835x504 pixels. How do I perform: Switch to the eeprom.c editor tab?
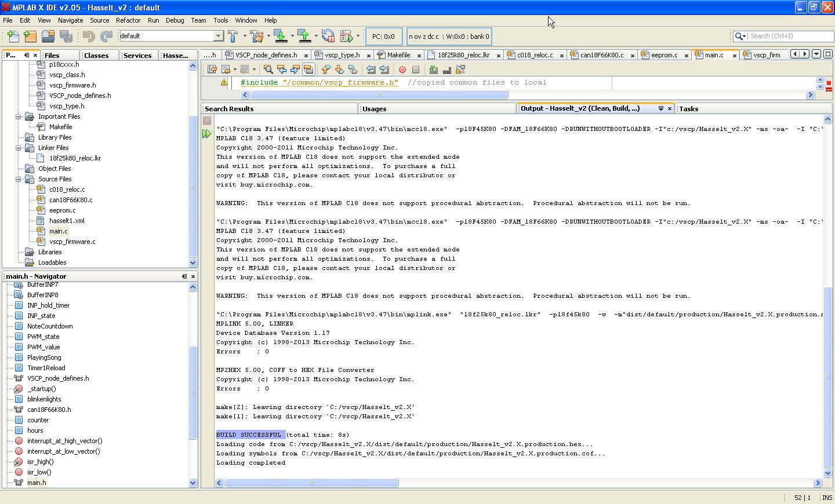tap(663, 55)
